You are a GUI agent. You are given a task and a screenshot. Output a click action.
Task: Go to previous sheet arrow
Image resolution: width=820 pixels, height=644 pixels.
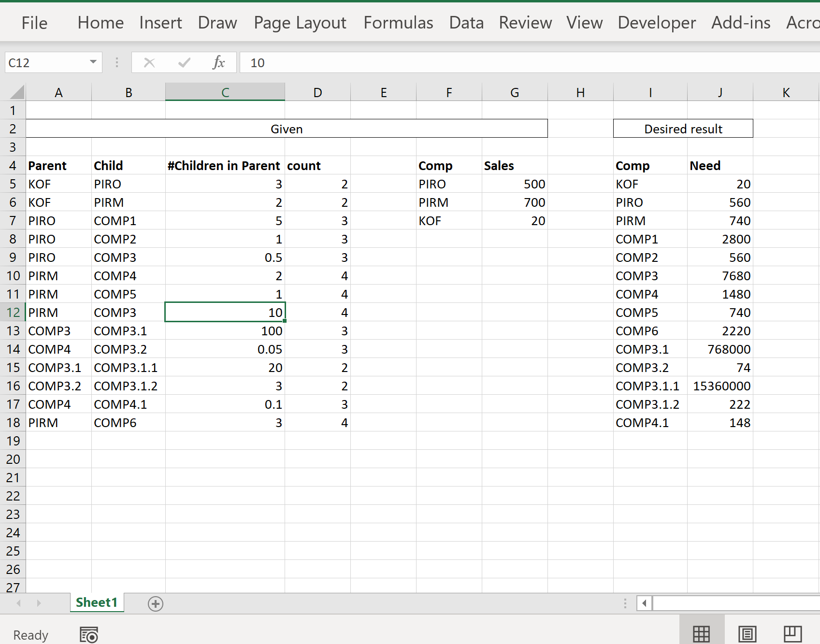(19, 603)
